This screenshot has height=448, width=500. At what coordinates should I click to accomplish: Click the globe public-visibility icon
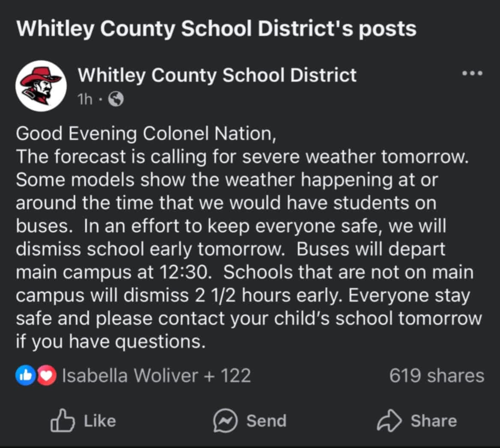pyautogui.click(x=116, y=99)
